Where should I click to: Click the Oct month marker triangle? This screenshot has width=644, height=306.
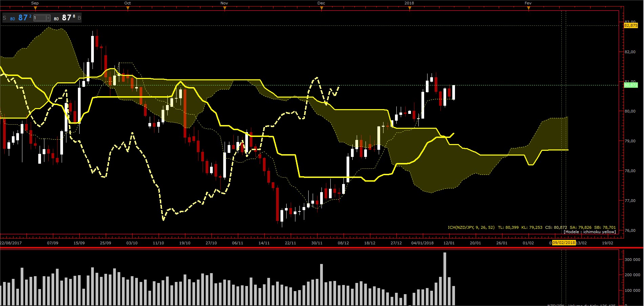click(128, 8)
